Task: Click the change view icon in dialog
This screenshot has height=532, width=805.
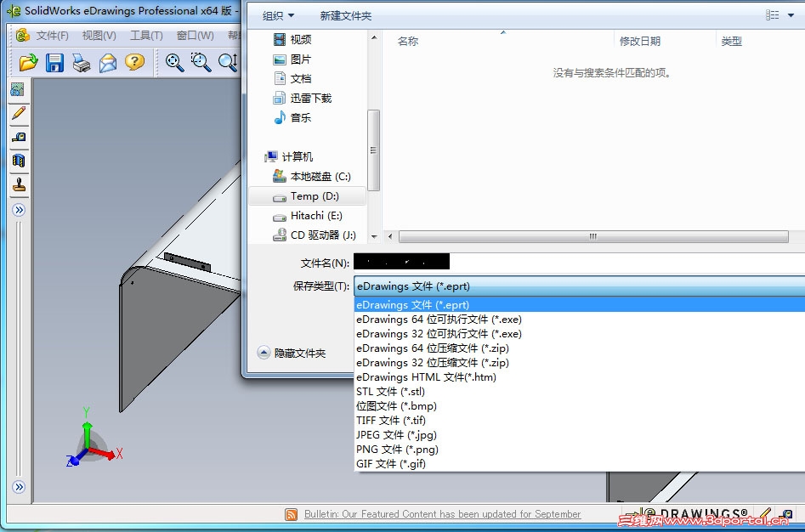Action: [772, 15]
